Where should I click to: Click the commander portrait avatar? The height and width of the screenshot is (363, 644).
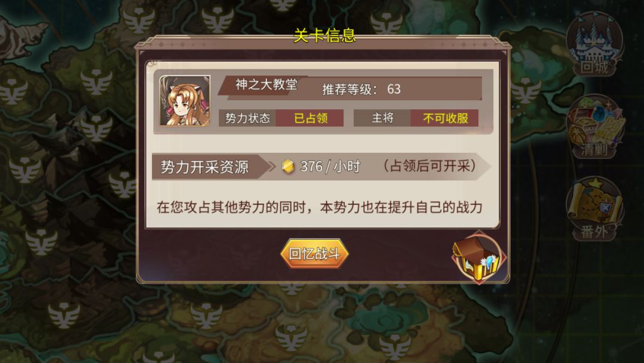185,101
